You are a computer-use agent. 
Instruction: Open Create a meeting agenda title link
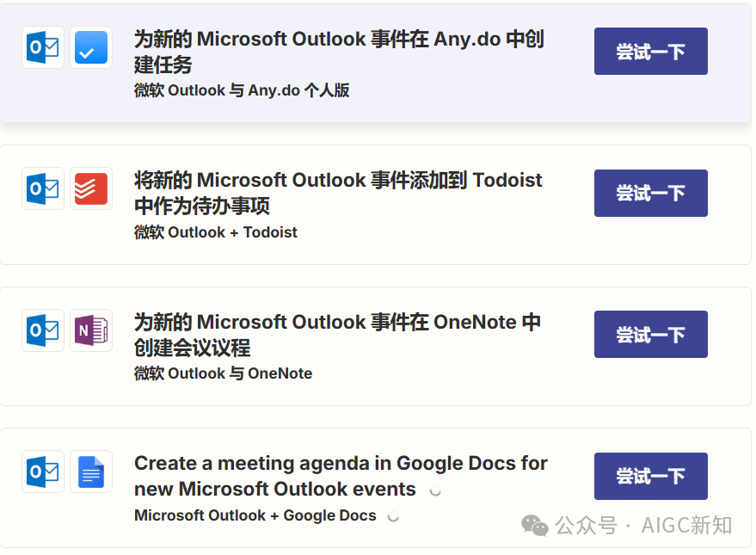(341, 476)
